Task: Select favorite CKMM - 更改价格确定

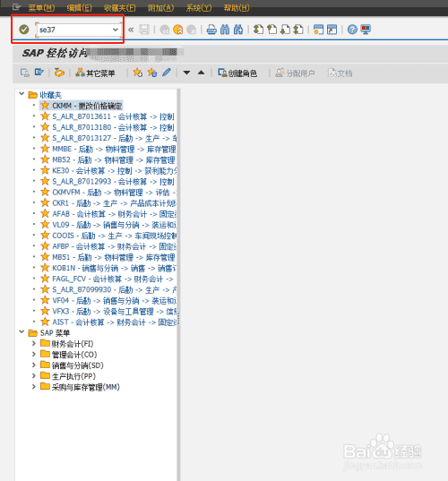Action: (81, 106)
